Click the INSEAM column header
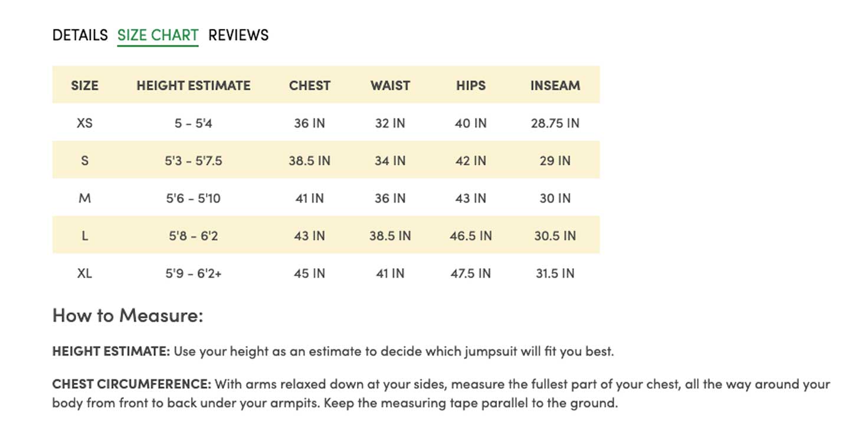Screen dimensions: 868x443 tap(555, 86)
